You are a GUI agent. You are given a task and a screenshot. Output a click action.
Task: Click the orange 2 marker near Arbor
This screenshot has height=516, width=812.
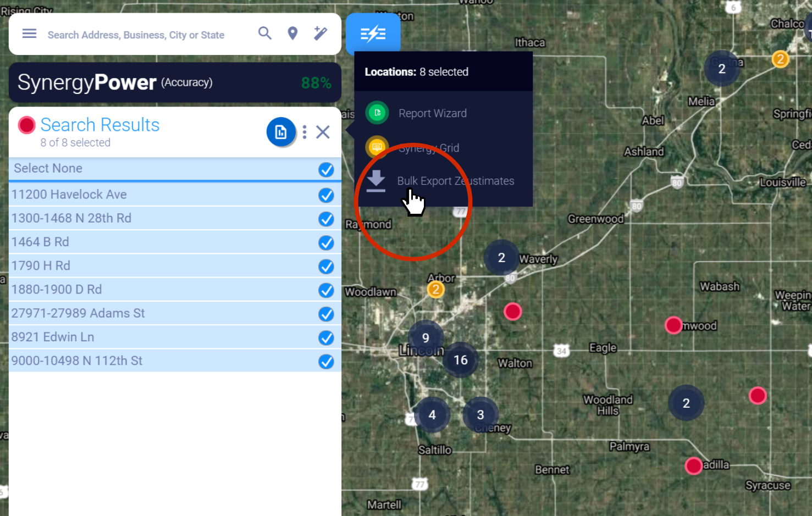[436, 289]
